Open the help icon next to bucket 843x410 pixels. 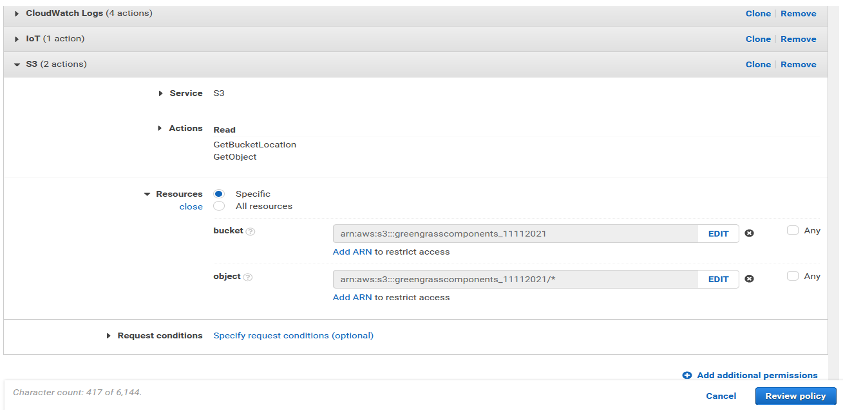pyautogui.click(x=250, y=231)
